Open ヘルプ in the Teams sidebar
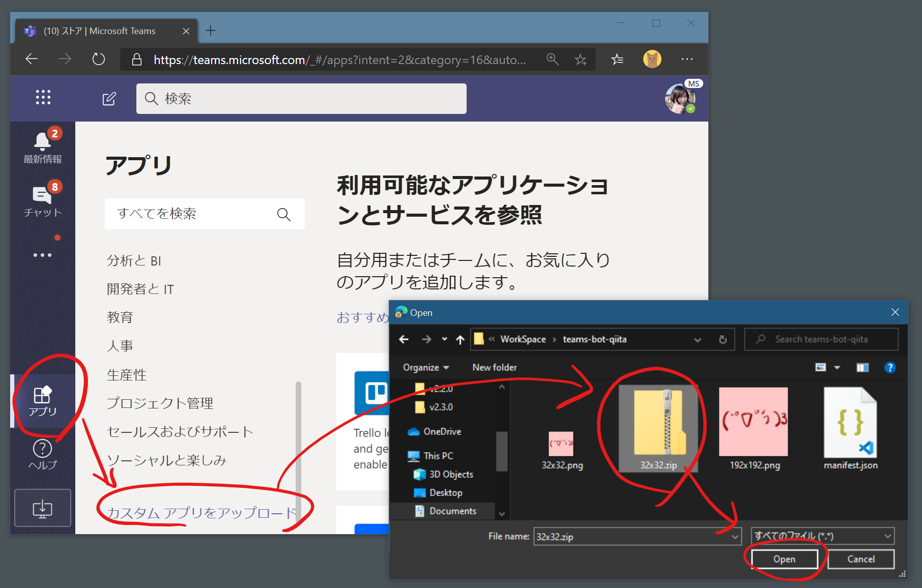922x588 pixels. coord(43,454)
